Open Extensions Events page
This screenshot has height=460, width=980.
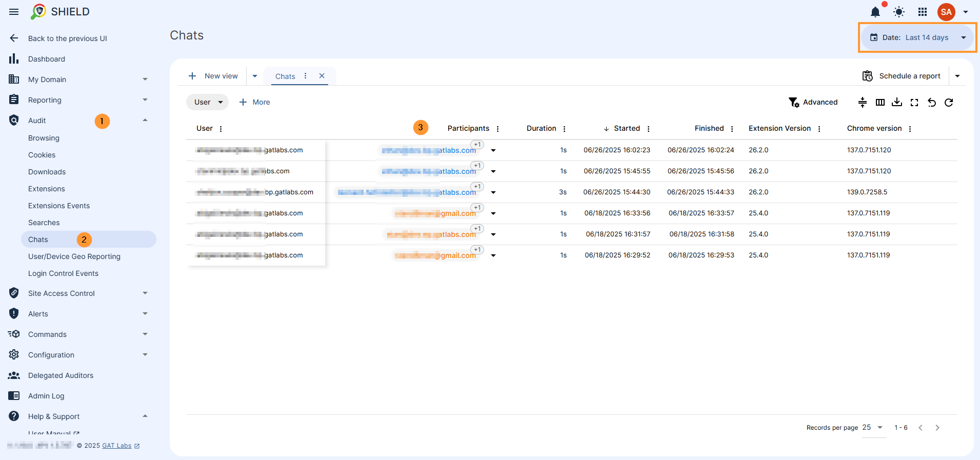click(x=59, y=206)
